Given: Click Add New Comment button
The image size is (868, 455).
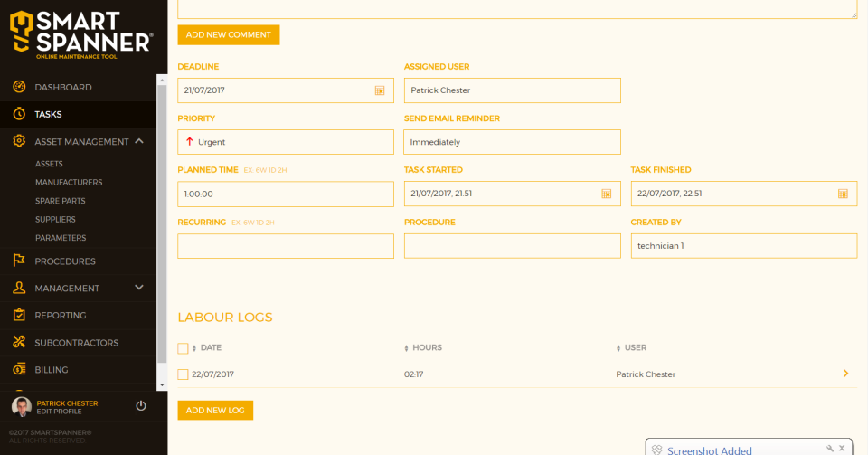Looking at the screenshot, I should point(229,35).
